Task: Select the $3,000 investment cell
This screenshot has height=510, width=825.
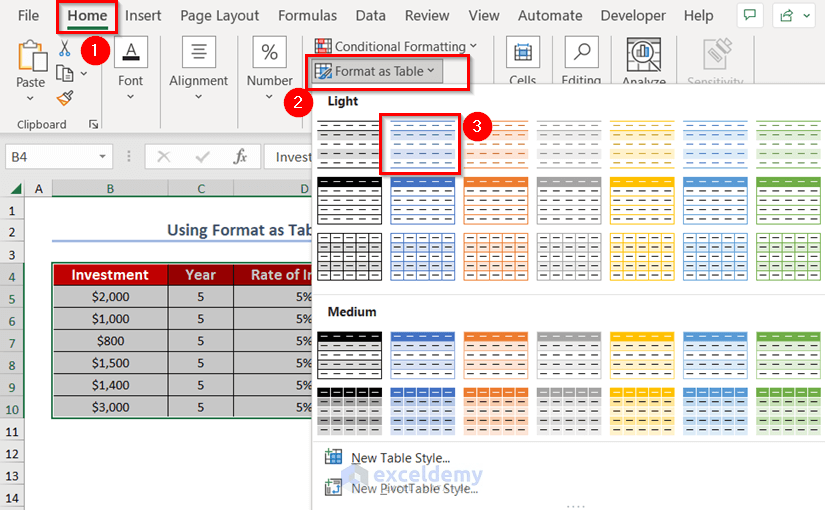Action: click(110, 407)
